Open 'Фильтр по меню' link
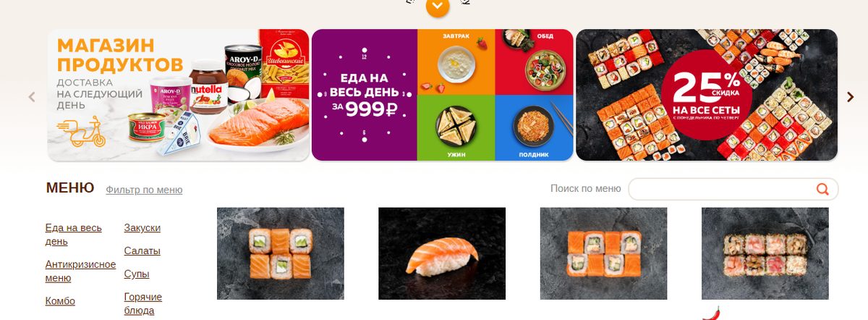Viewport: 868px width, 320px height. (x=144, y=190)
